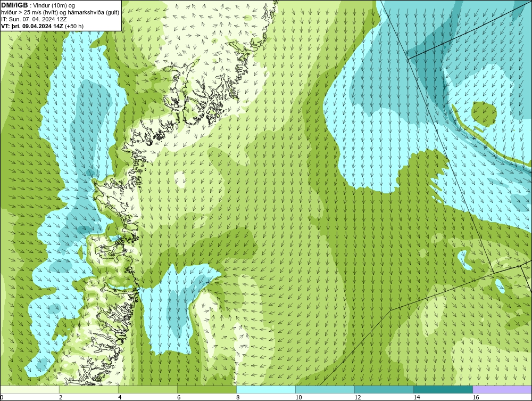The image size is (532, 401).
Task: Click the purple swatch above 16 m/s
Action: click(502, 389)
